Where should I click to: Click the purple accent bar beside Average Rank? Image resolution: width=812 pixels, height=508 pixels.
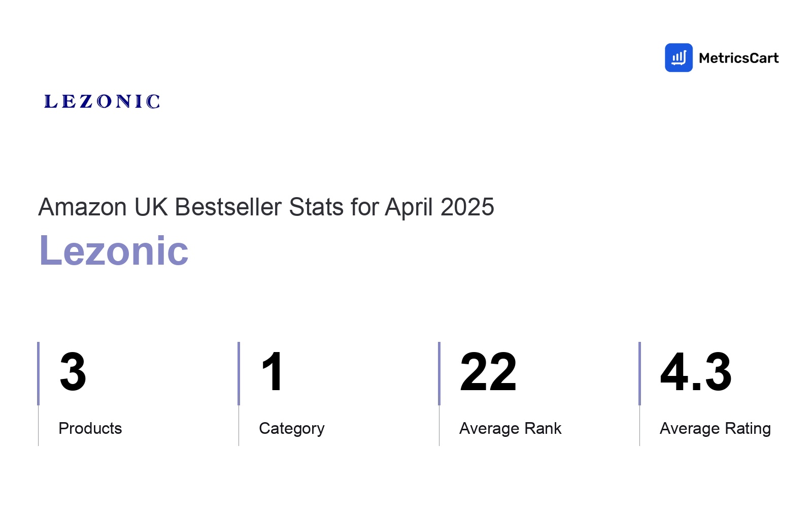click(x=439, y=373)
